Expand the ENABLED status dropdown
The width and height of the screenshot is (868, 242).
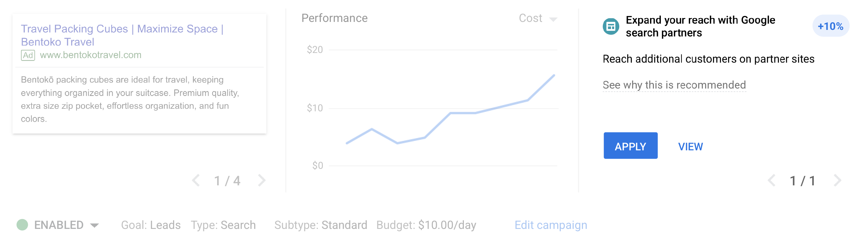click(x=95, y=225)
